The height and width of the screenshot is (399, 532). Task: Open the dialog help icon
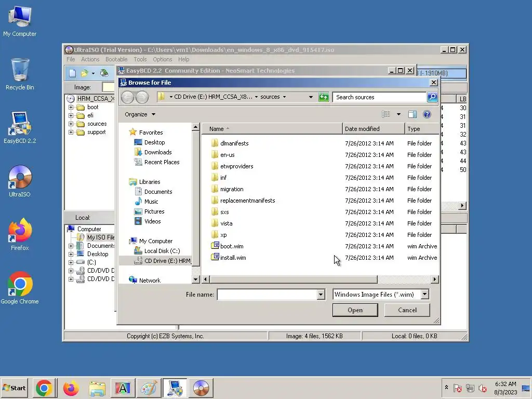coord(427,114)
